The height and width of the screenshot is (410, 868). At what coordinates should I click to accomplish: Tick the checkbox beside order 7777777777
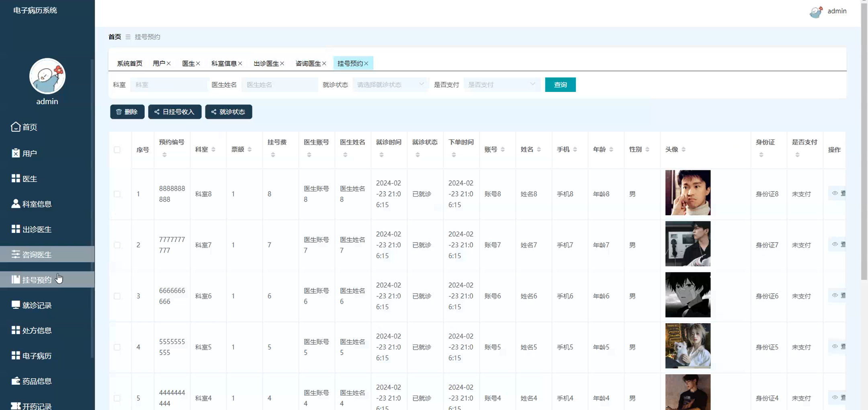(117, 245)
